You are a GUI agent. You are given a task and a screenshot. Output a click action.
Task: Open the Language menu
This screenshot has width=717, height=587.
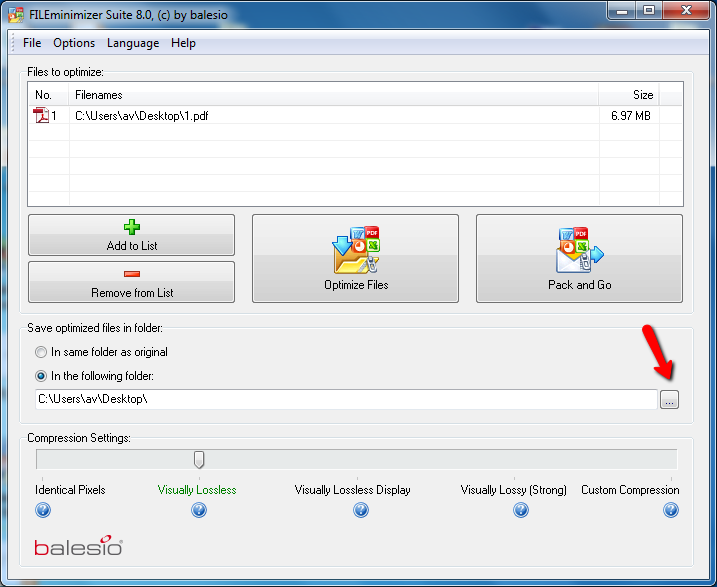coord(133,43)
